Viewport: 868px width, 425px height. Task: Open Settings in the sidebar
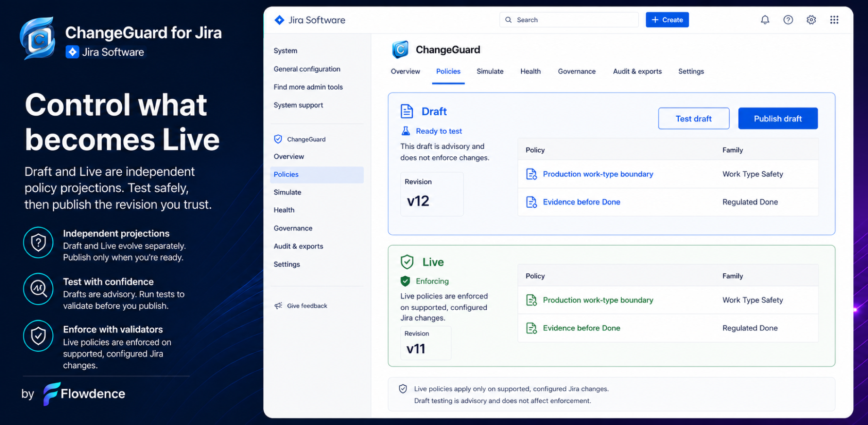point(287,264)
